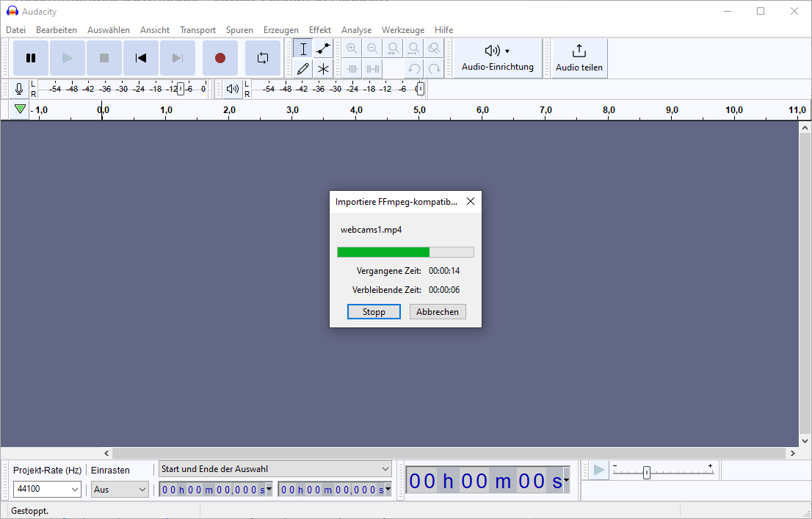Image resolution: width=812 pixels, height=519 pixels.
Task: Cancel the import with Abbrechen
Action: point(438,311)
